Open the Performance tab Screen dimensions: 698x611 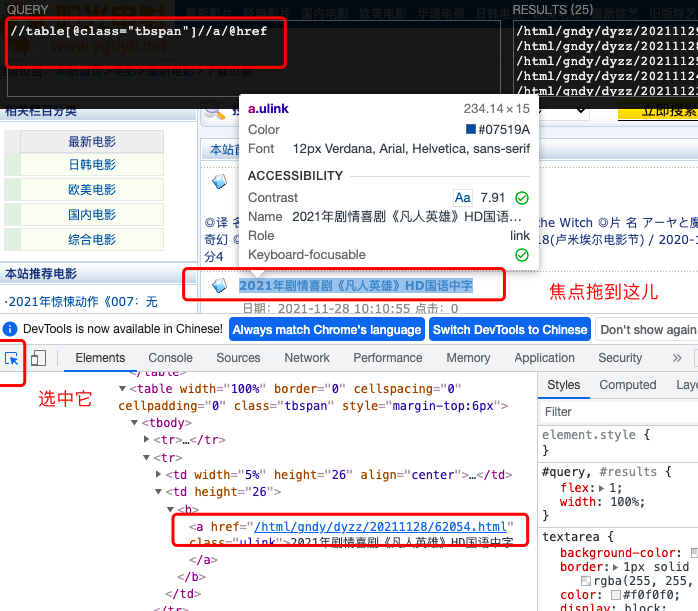(x=388, y=358)
